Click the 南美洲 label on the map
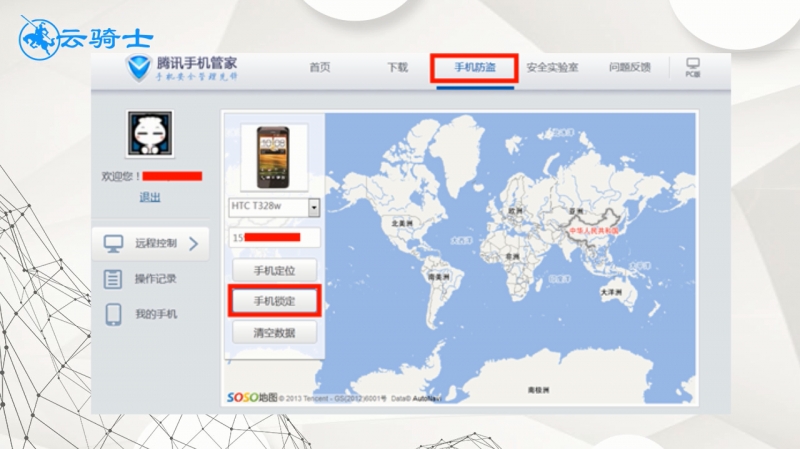The width and height of the screenshot is (800, 449). click(x=439, y=277)
